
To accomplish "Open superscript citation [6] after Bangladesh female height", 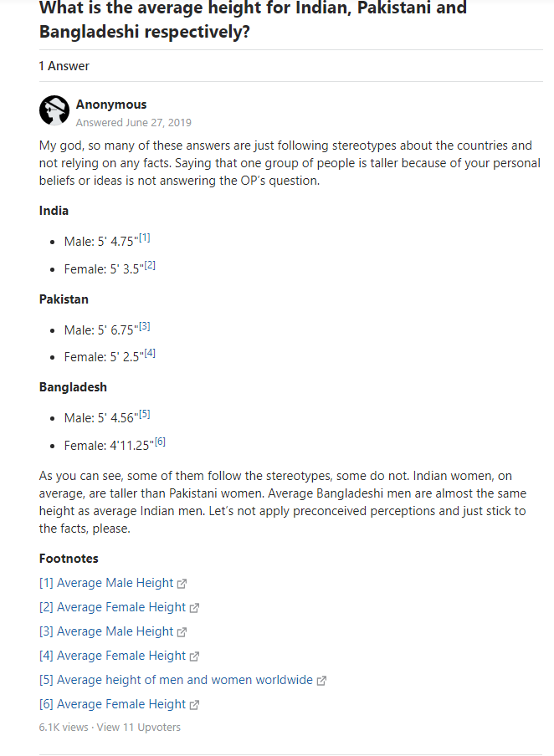I will 160,442.
